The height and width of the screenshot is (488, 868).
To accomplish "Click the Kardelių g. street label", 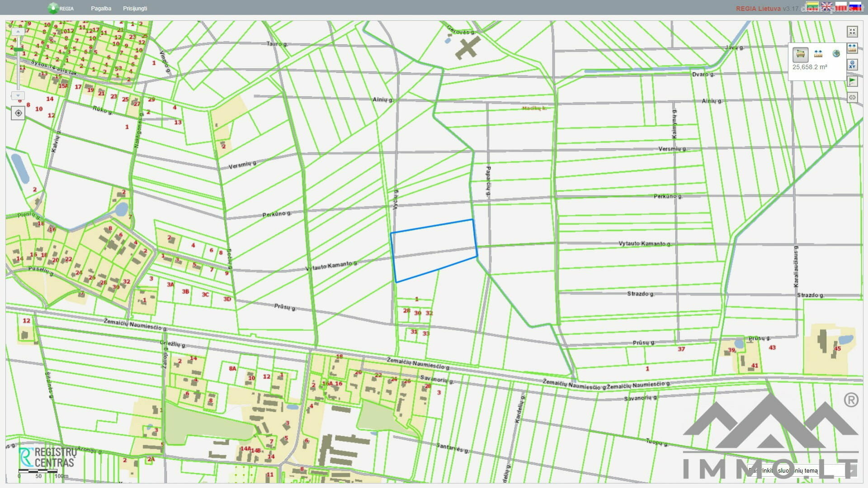I will click(519, 408).
